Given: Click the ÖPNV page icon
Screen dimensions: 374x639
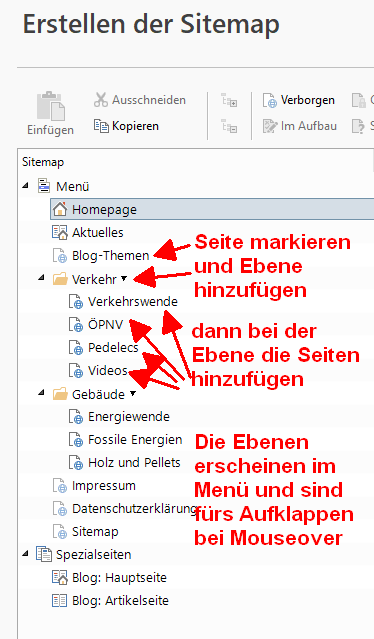Looking at the screenshot, I should click(x=76, y=325).
